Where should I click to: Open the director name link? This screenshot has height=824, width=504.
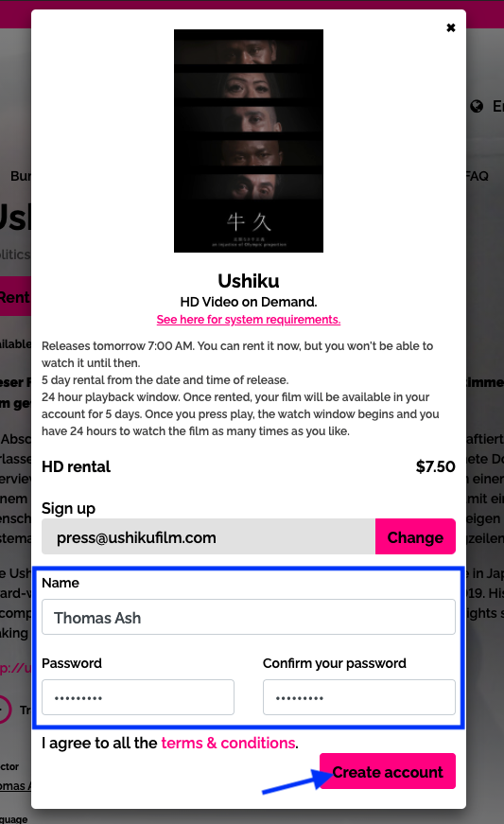point(15,786)
